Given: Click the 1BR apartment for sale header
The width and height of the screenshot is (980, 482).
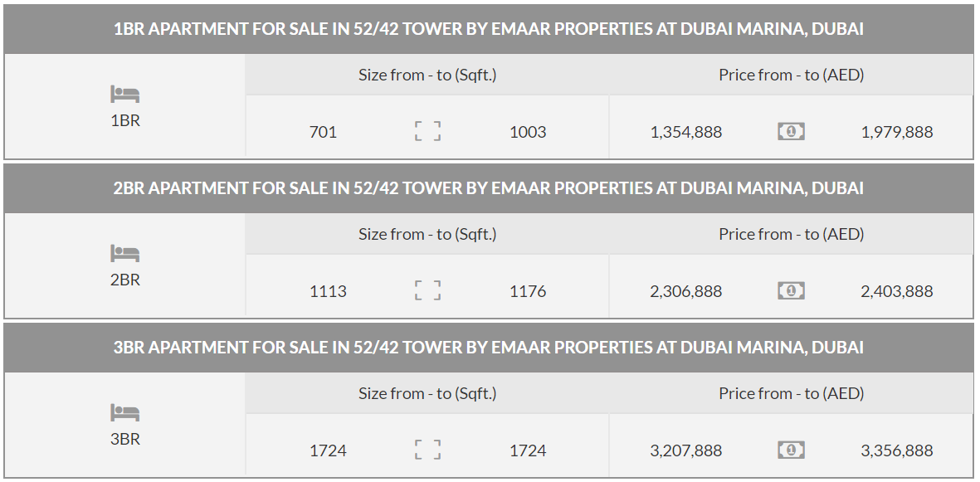Looking at the screenshot, I should pyautogui.click(x=489, y=29).
